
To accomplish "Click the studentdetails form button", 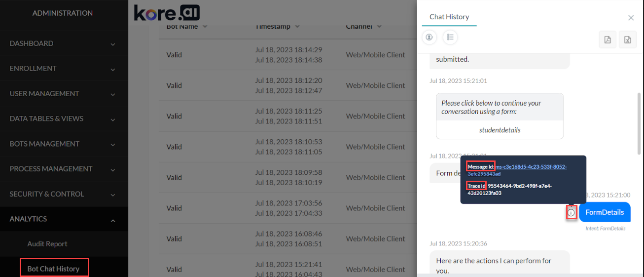I will point(500,130).
